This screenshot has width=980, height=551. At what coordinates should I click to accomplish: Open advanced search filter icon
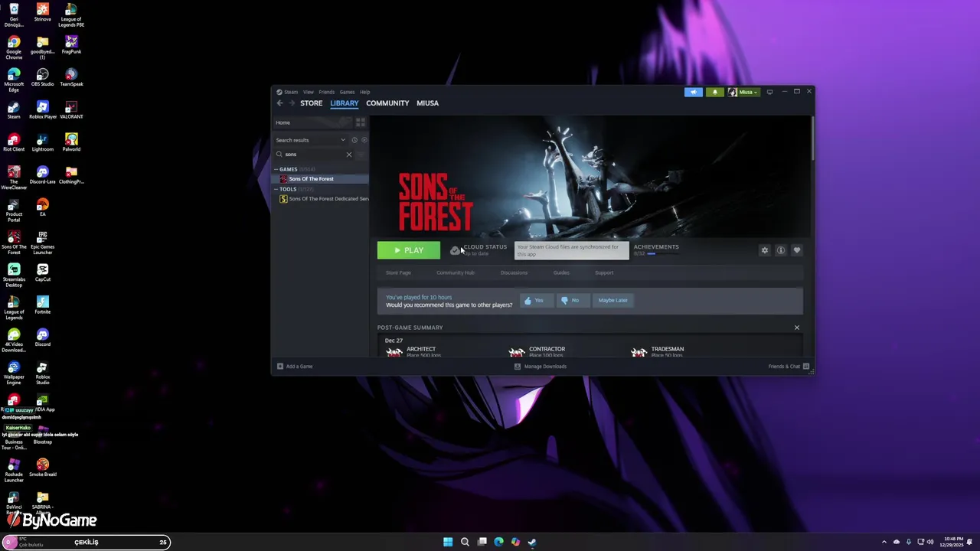[x=361, y=155]
